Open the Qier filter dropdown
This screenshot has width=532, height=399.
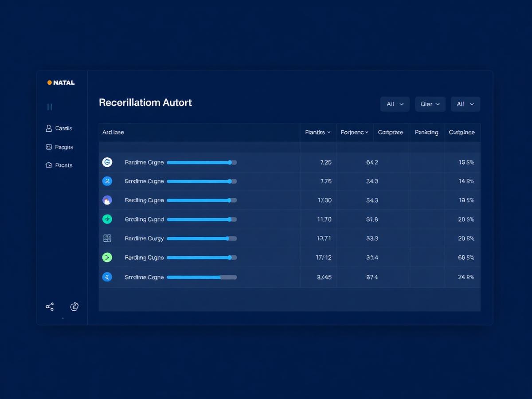coord(430,104)
